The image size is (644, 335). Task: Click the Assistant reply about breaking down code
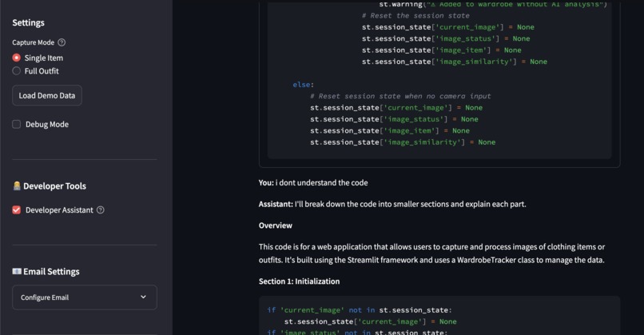(x=392, y=204)
